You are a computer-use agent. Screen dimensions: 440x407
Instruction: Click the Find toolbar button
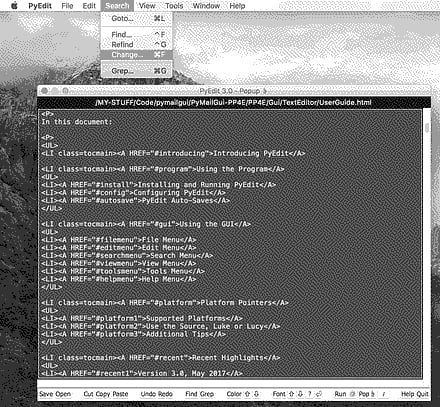pyautogui.click(x=191, y=394)
